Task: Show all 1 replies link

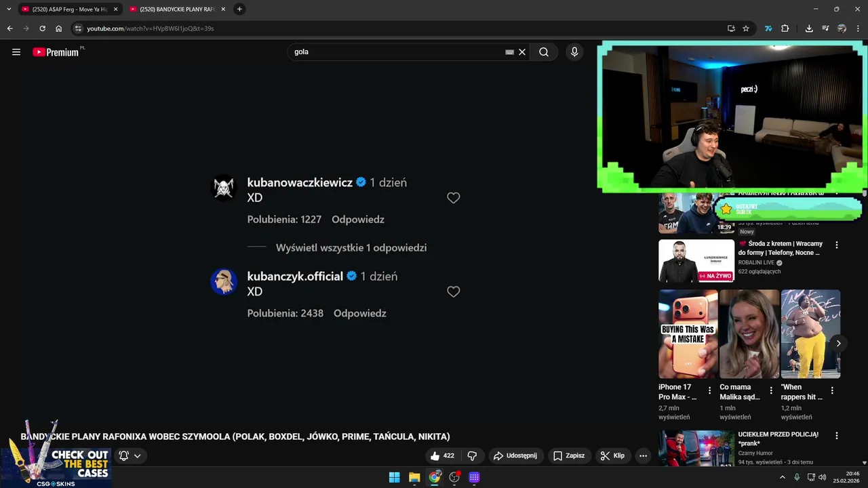Action: (x=351, y=248)
